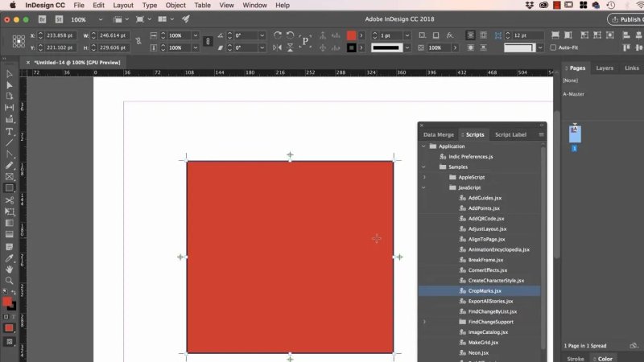Open the View Options dropdown

pyautogui.click(x=121, y=19)
